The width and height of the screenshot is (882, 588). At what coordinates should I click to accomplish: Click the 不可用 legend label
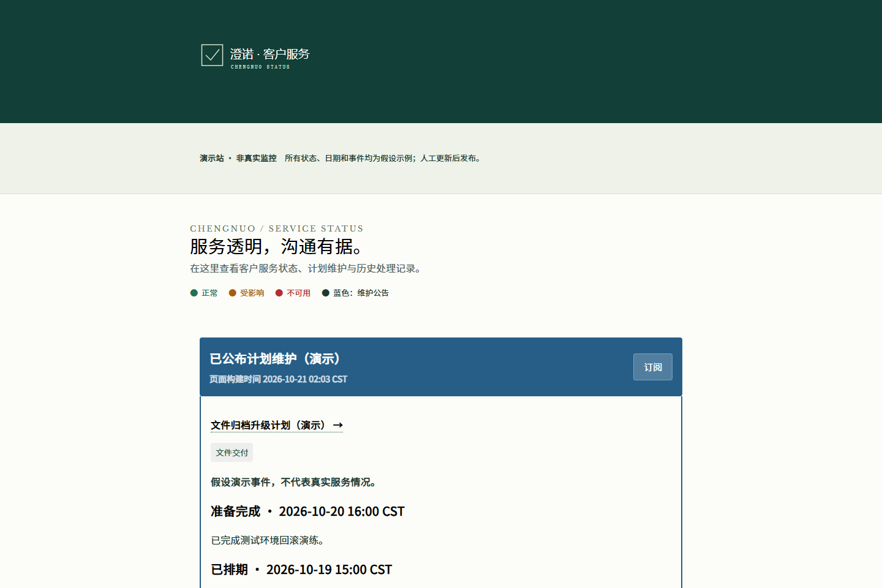299,293
